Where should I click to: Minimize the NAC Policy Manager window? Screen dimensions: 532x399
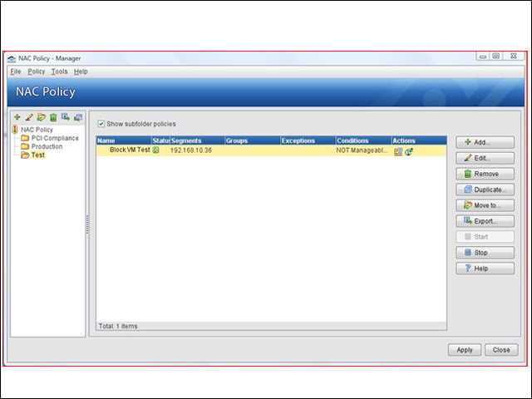pos(483,57)
